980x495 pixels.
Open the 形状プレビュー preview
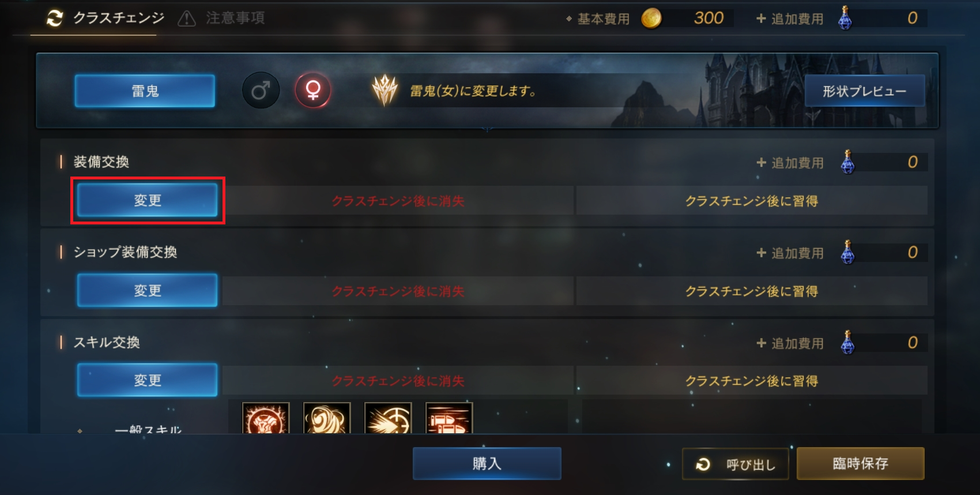865,91
